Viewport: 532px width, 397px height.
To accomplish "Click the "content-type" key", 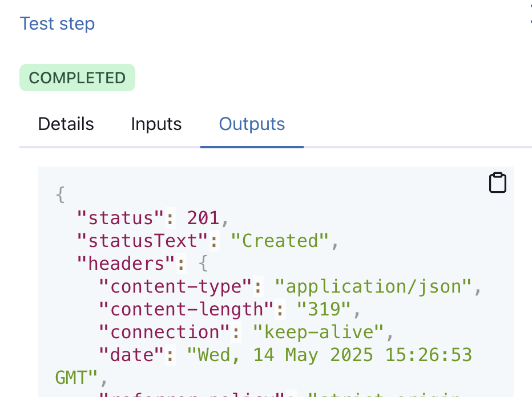I will (175, 286).
